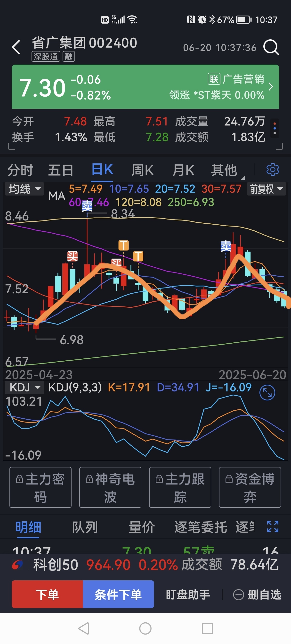This screenshot has width=291, height=644.
Task: Tap Android back navigation button
Action: pyautogui.click(x=84, y=628)
